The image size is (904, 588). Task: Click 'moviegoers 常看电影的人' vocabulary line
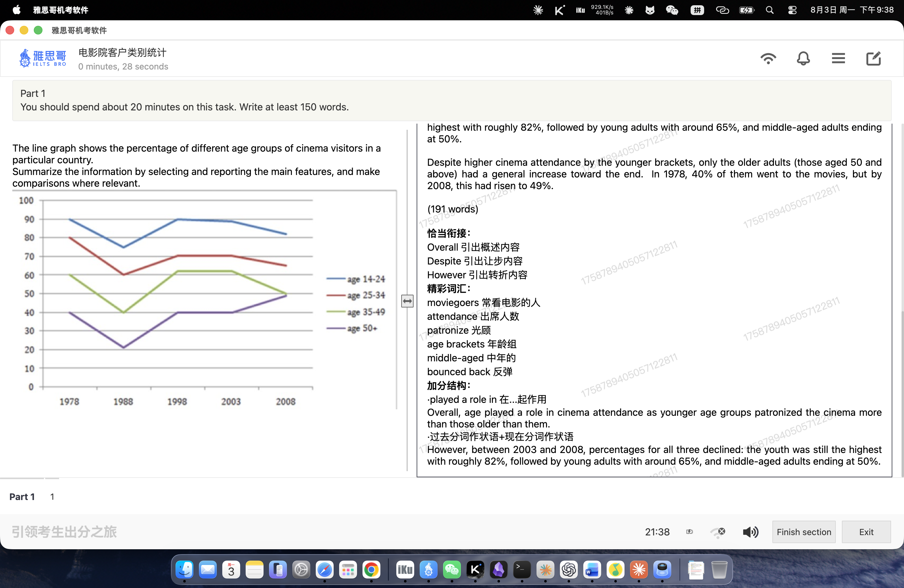(484, 303)
